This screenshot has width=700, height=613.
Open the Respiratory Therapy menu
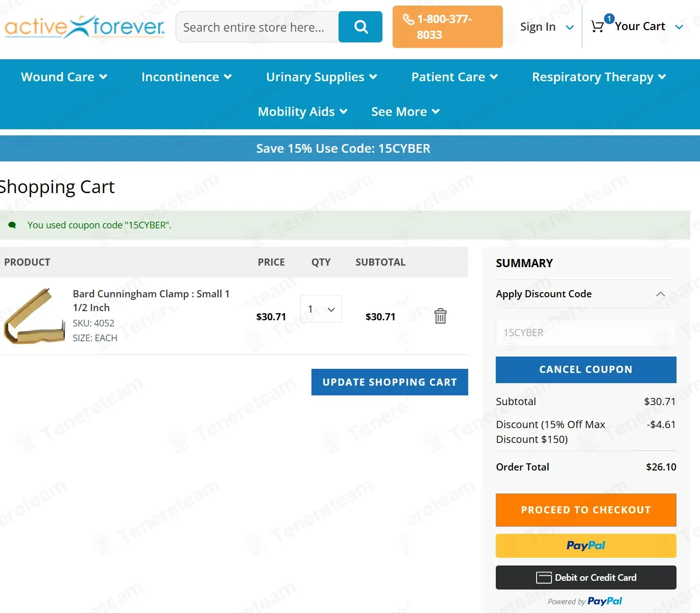tap(599, 77)
